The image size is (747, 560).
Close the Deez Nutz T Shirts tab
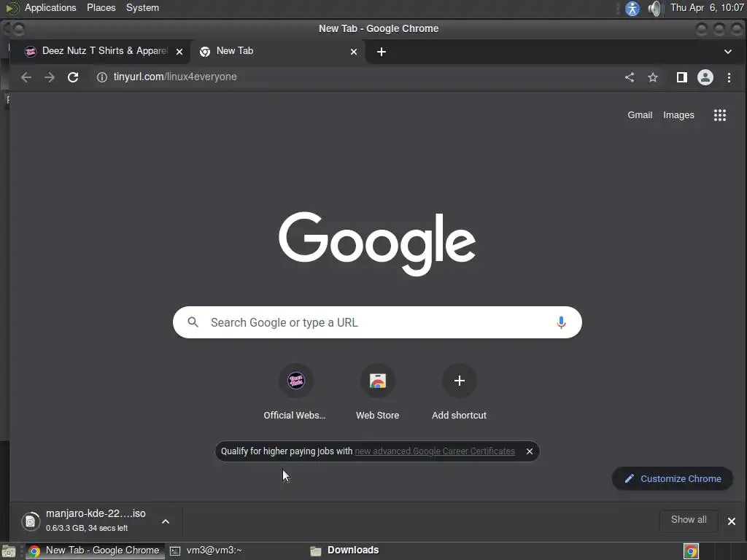179,52
